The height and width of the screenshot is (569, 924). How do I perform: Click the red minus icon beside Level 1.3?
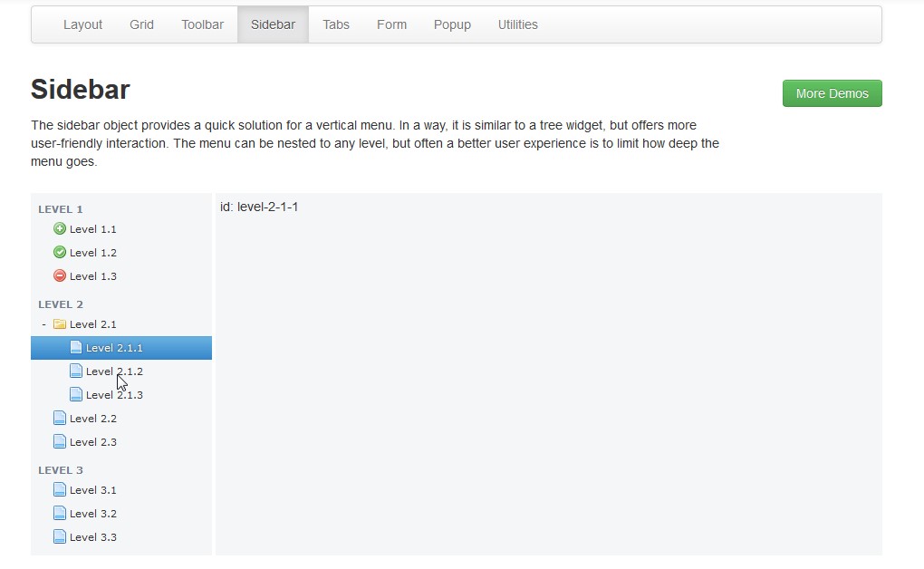click(x=60, y=276)
